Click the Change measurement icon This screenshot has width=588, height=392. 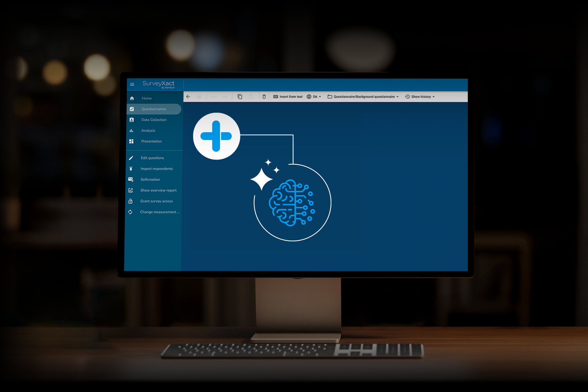tap(131, 212)
